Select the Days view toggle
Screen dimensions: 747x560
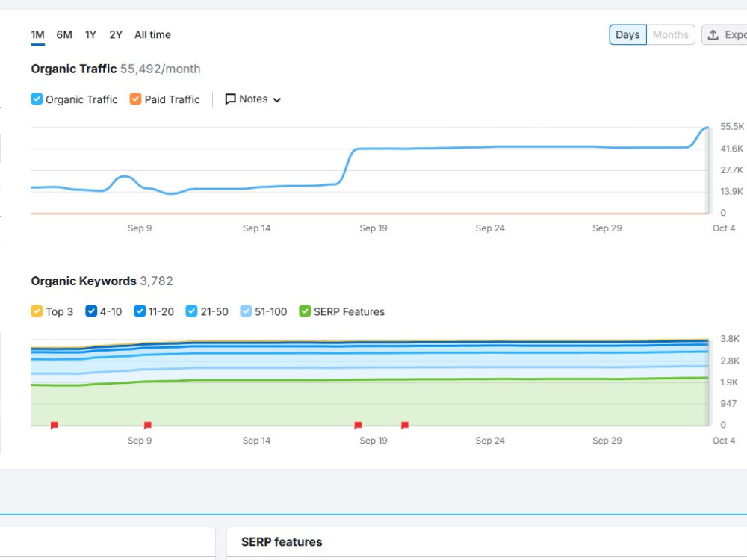click(x=627, y=35)
